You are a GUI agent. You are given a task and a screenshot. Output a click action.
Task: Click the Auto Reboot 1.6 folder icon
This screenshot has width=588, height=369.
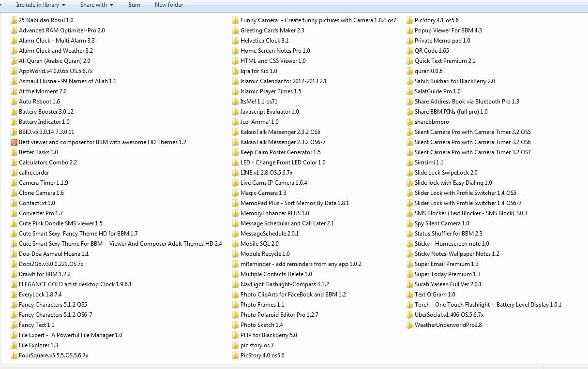[14, 102]
